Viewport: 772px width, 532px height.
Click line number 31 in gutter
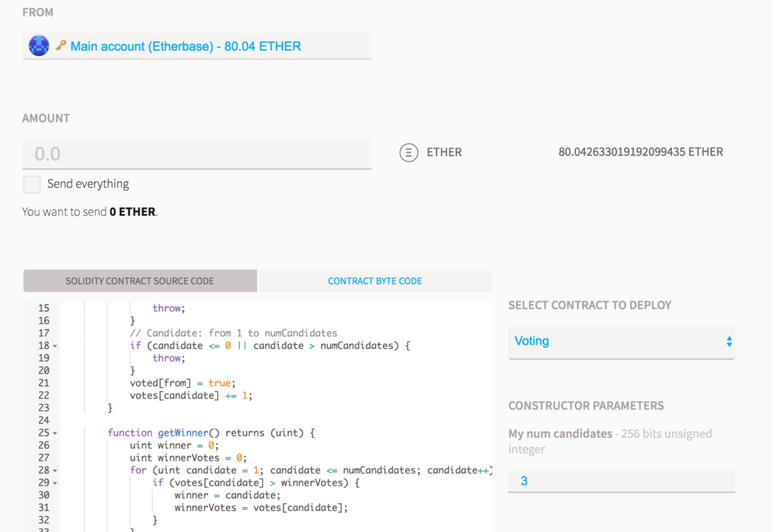tap(44, 507)
